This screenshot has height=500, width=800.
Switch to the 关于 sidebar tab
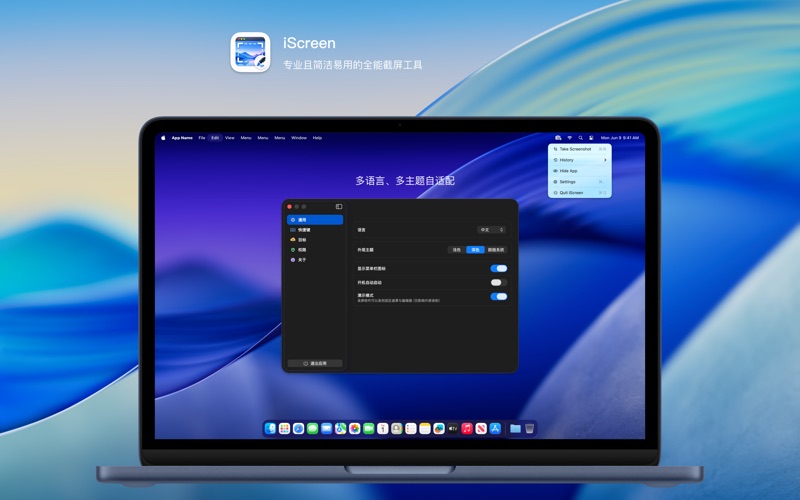pos(315,260)
